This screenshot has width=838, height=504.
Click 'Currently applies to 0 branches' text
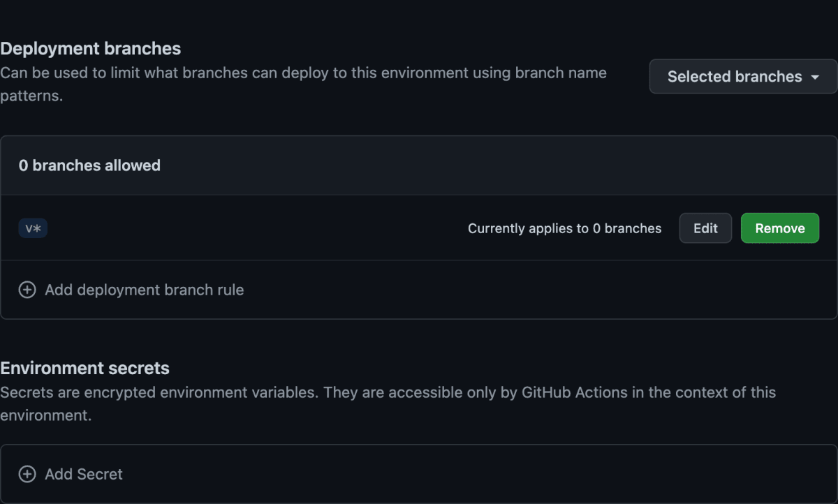click(565, 228)
